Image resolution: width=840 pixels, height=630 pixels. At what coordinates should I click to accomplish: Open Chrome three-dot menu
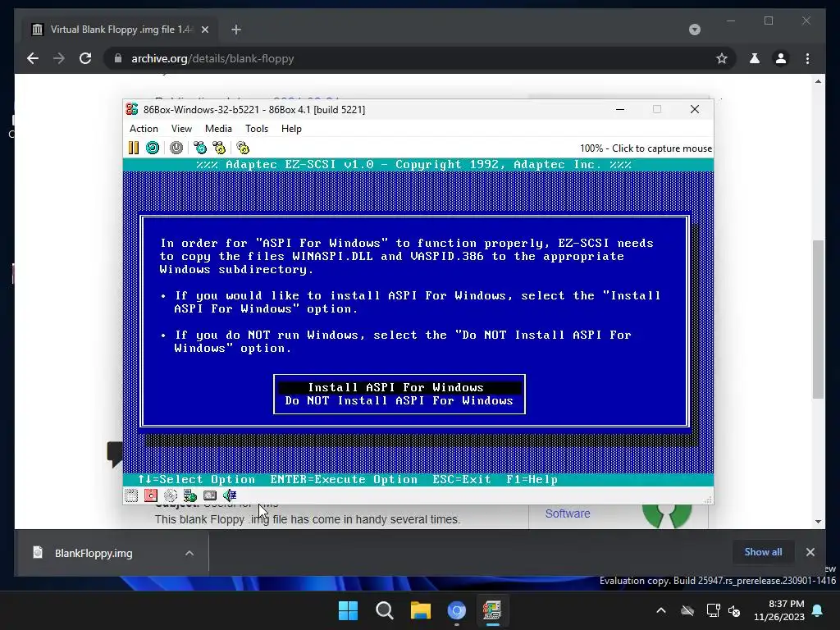(x=807, y=58)
